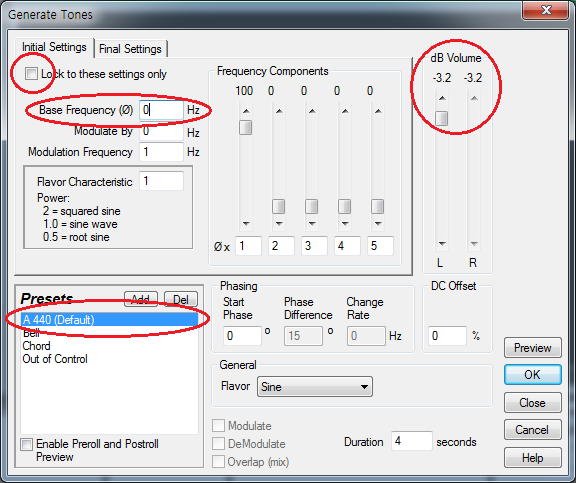Click the Preview button
The height and width of the screenshot is (483, 576).
click(533, 347)
